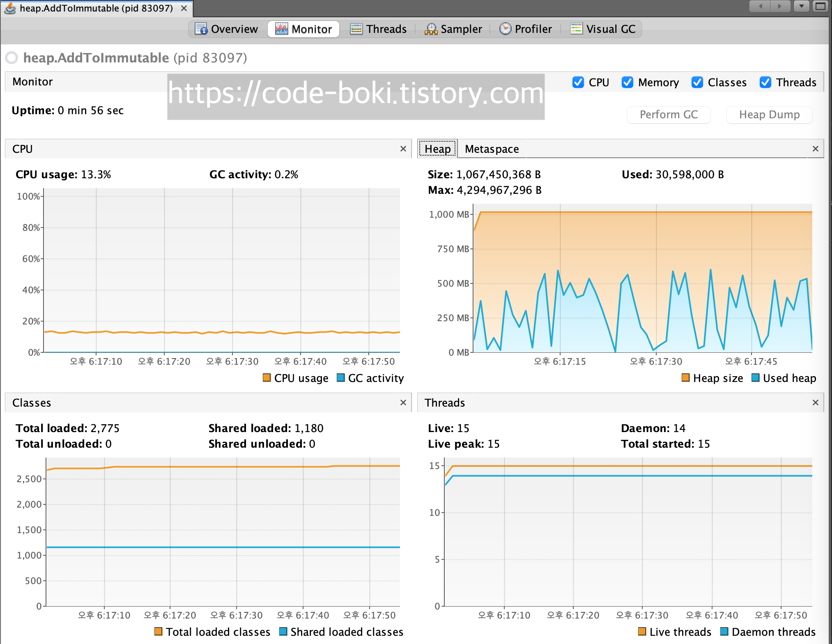Click the Used heap legend swatch
This screenshot has width=832, height=644.
(x=755, y=377)
